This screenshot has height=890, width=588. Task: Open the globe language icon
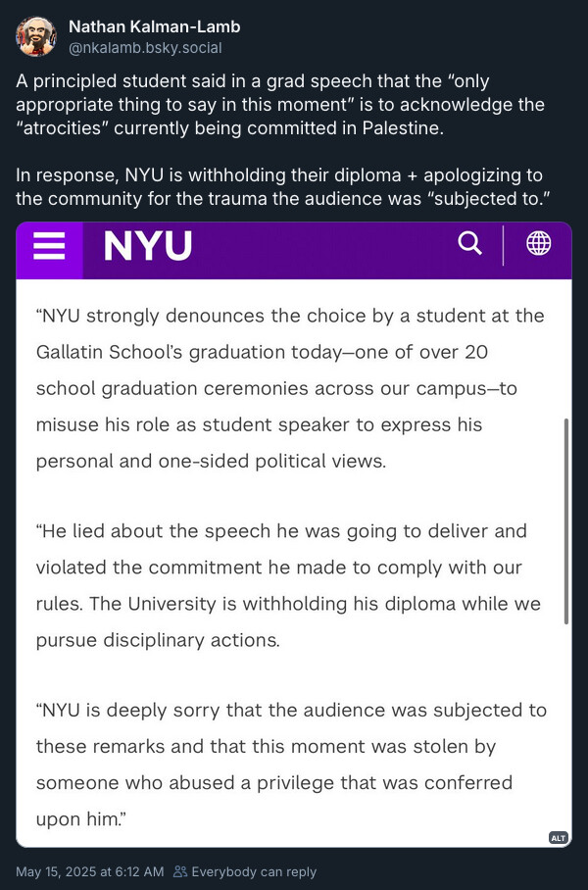coord(539,243)
